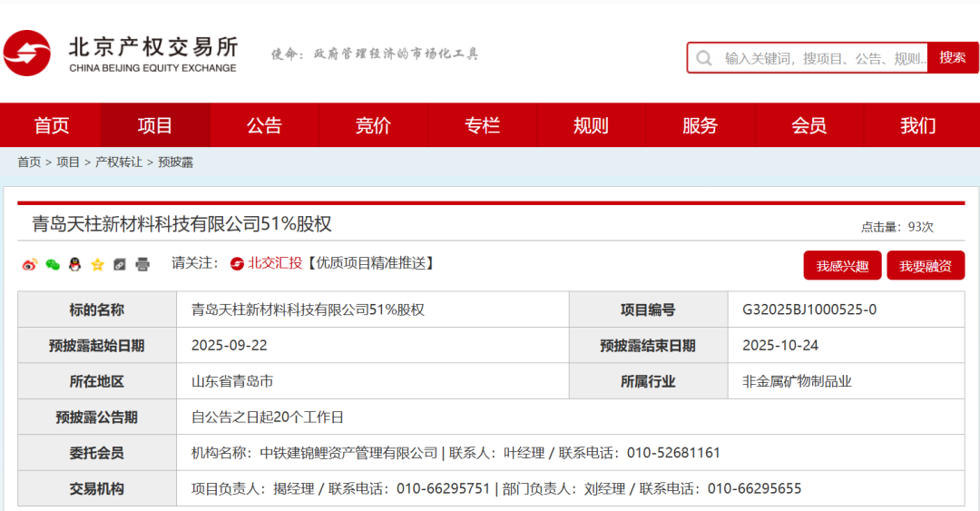Click the 点击量: 93次 counter text
This screenshot has height=511, width=980.
click(x=897, y=227)
